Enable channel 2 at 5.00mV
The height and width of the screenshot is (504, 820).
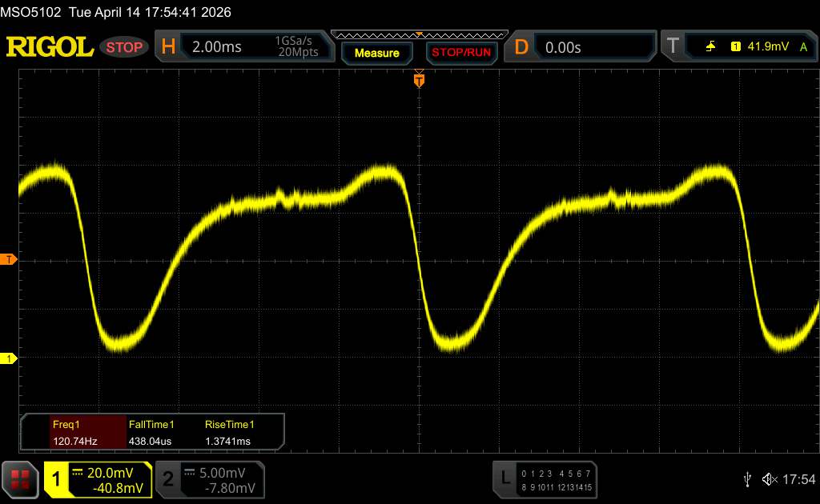coord(208,478)
